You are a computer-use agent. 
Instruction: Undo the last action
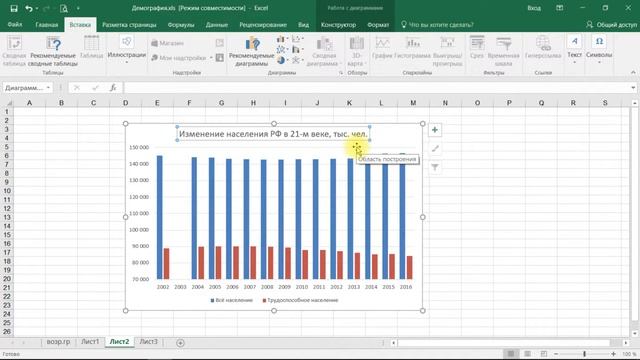point(28,8)
